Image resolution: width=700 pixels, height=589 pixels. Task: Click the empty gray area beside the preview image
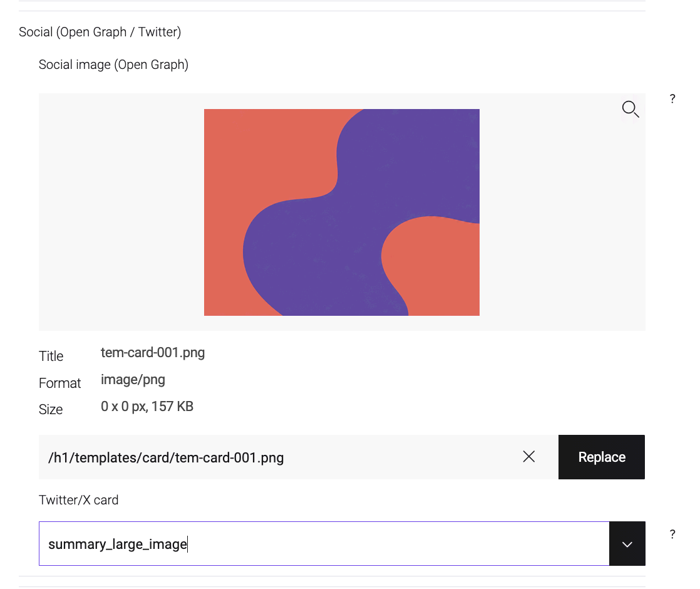tap(121, 212)
